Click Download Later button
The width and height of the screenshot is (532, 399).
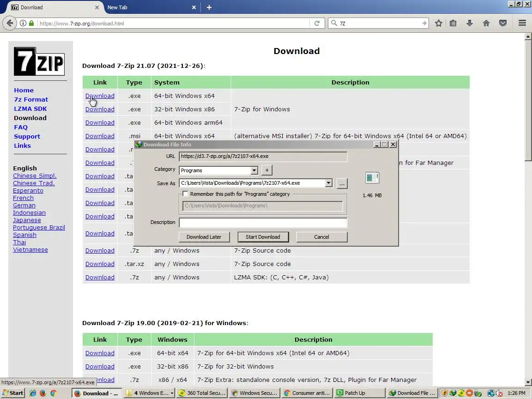click(204, 237)
